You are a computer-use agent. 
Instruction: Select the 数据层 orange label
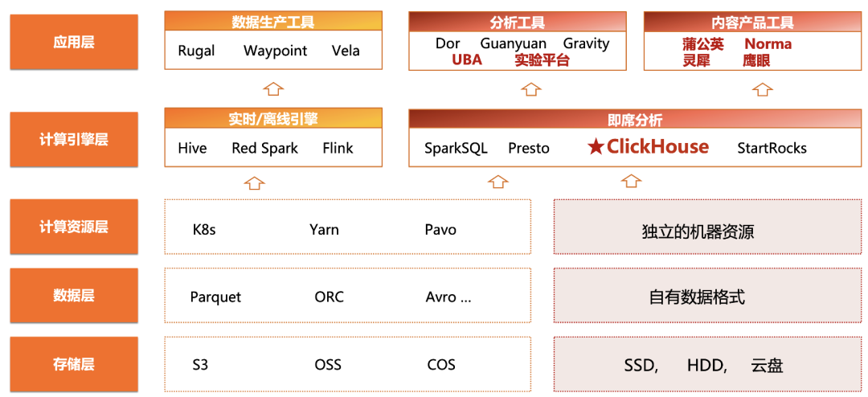click(74, 296)
